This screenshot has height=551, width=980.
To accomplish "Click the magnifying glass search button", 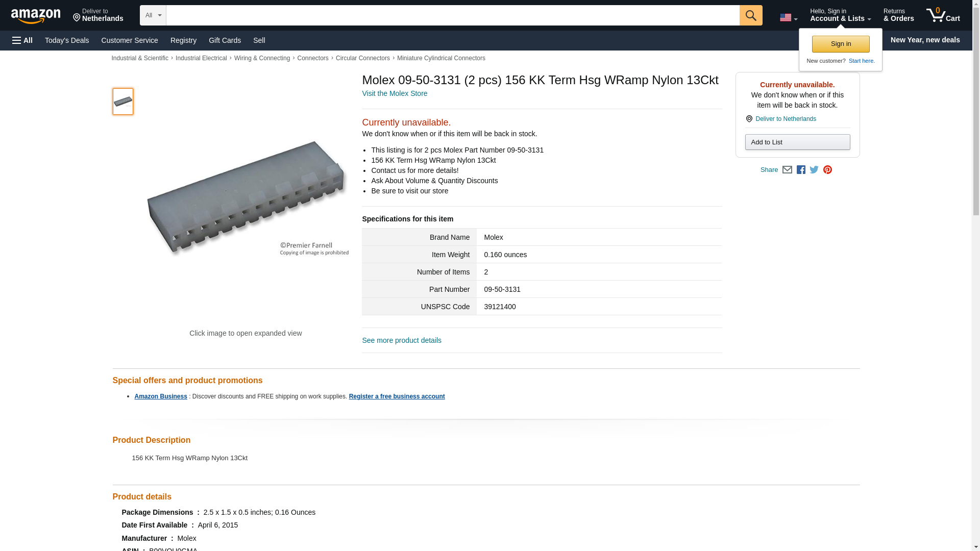I will pos(750,15).
